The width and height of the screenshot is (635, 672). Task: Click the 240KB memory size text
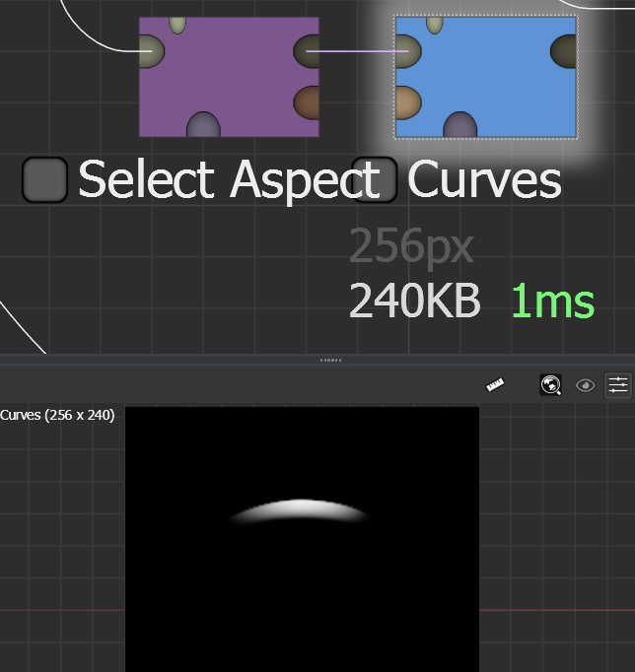coord(414,301)
